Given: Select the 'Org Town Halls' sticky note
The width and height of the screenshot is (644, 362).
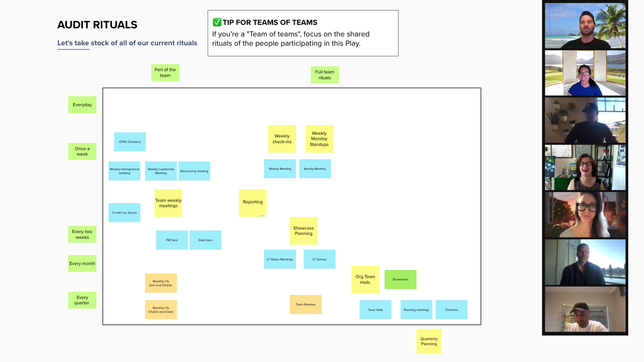Looking at the screenshot, I should (365, 279).
